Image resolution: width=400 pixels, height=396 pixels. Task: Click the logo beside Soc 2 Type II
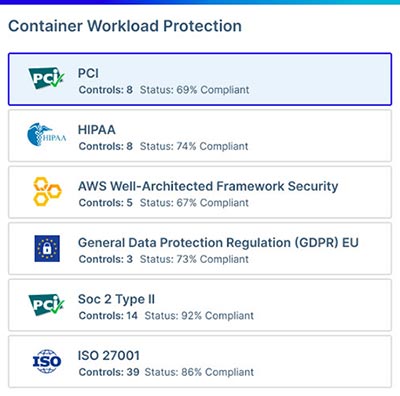pos(46,305)
